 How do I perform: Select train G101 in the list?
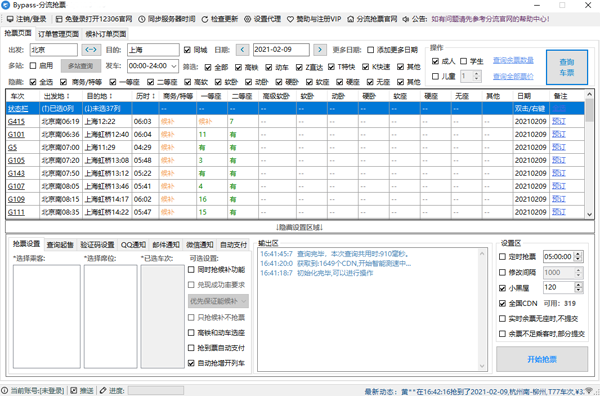(x=295, y=134)
